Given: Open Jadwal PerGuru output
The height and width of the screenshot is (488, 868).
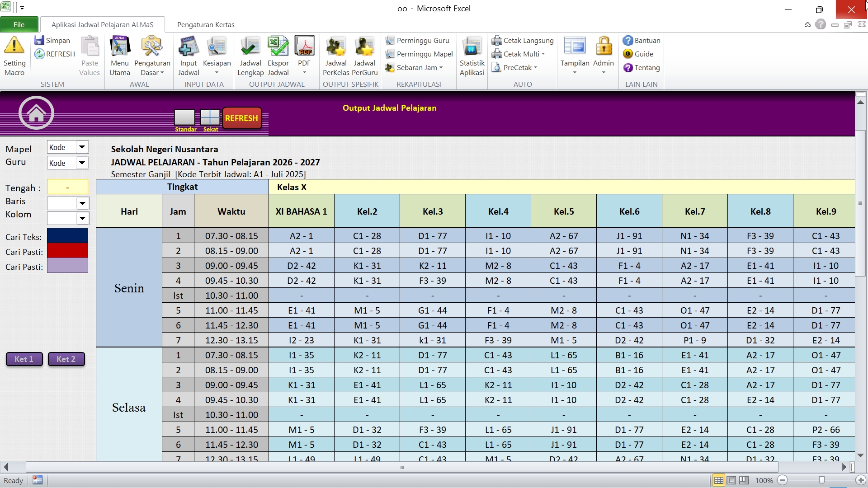Looking at the screenshot, I should click(364, 47).
